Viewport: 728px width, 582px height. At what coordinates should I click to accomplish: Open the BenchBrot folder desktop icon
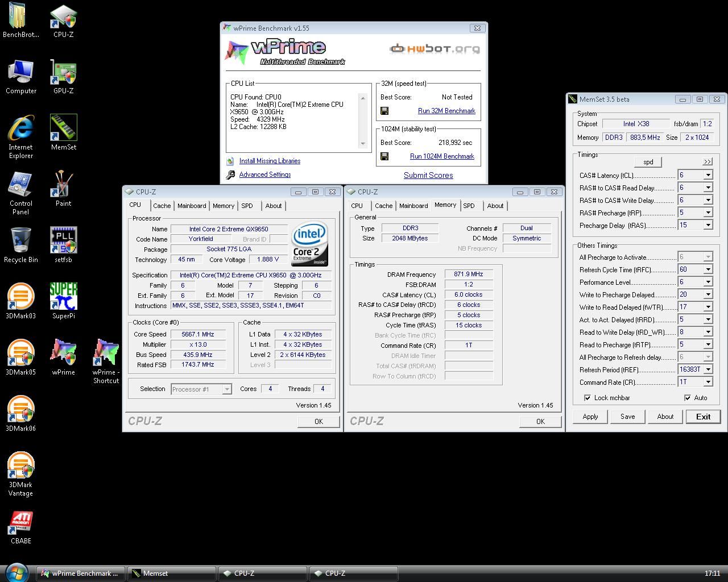pos(21,20)
